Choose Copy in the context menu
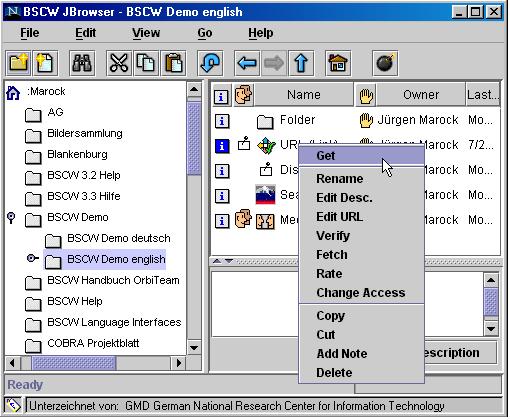The width and height of the screenshot is (510, 420). click(361, 315)
